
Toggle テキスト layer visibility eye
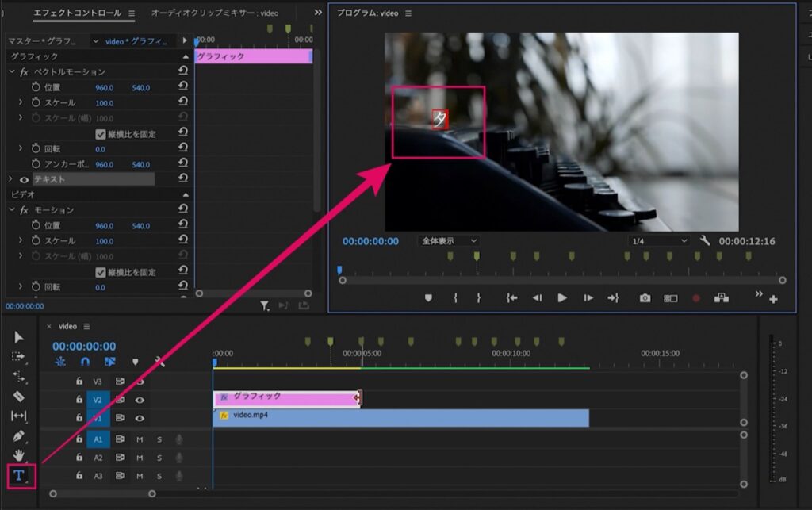click(24, 180)
